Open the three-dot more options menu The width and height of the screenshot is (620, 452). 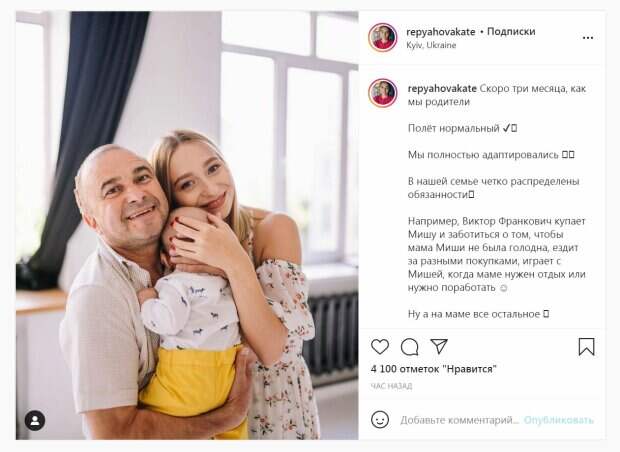click(x=588, y=38)
